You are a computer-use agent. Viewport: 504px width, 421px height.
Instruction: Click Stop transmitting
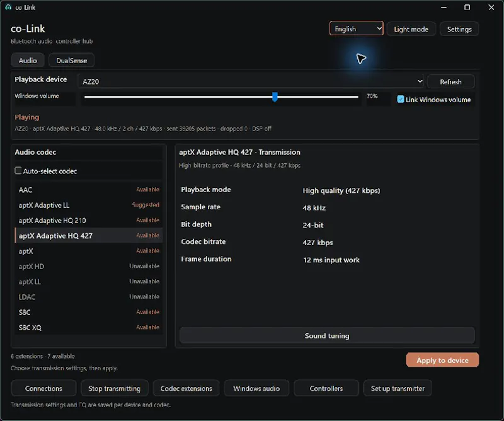click(x=115, y=388)
